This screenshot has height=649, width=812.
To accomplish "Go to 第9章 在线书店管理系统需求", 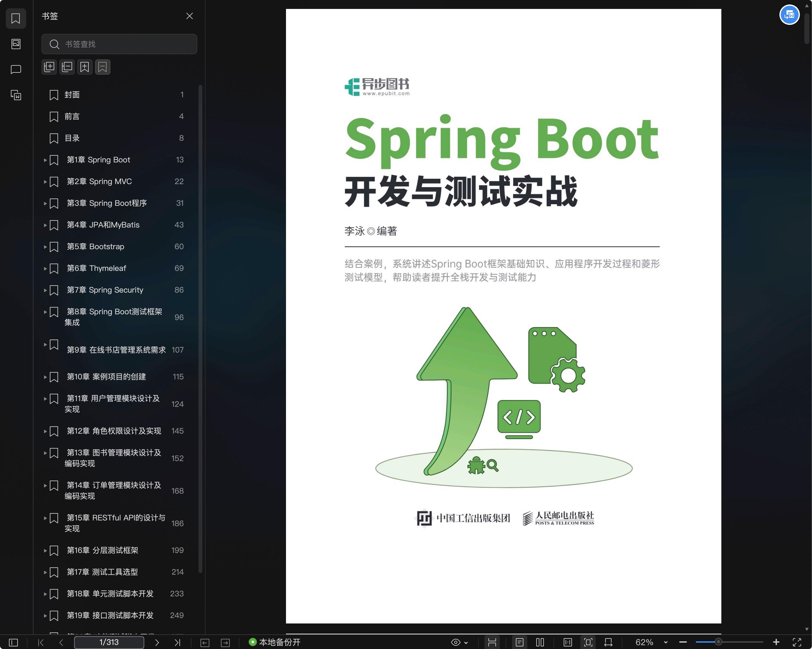I will (117, 350).
